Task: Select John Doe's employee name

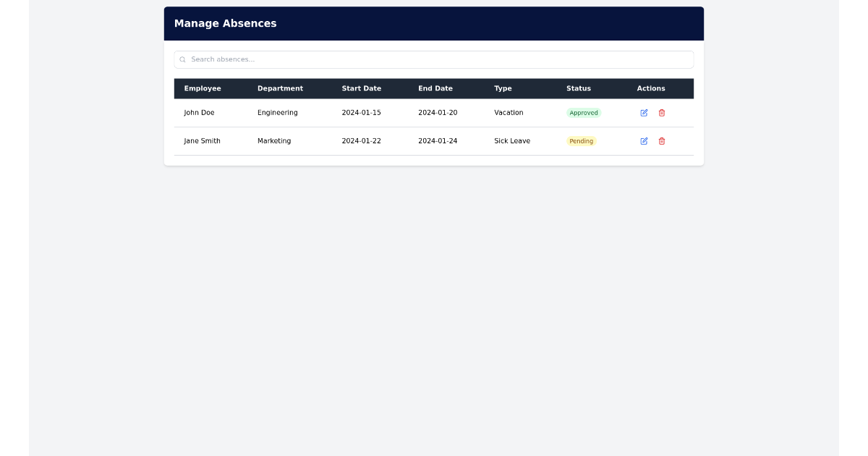Action: tap(199, 113)
